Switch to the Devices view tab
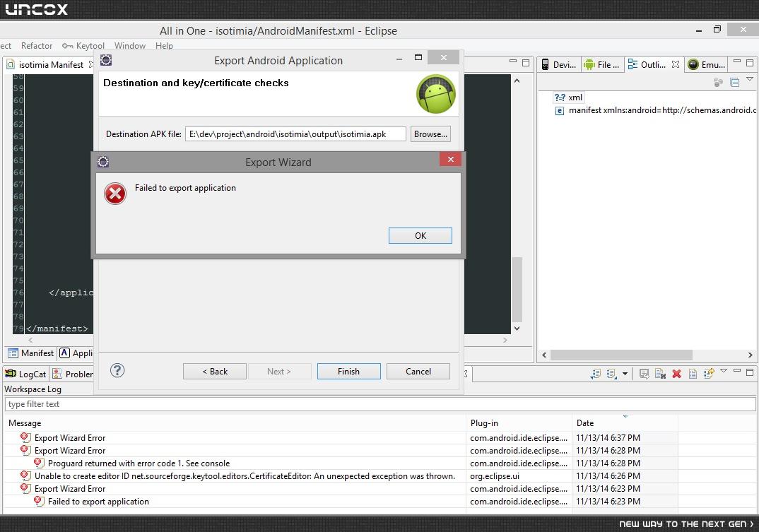 pos(558,64)
